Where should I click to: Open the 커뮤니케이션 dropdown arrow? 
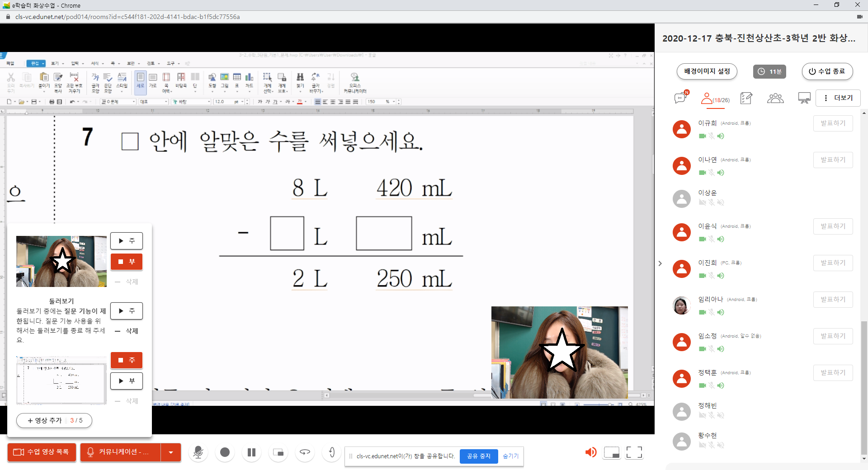pos(171,452)
